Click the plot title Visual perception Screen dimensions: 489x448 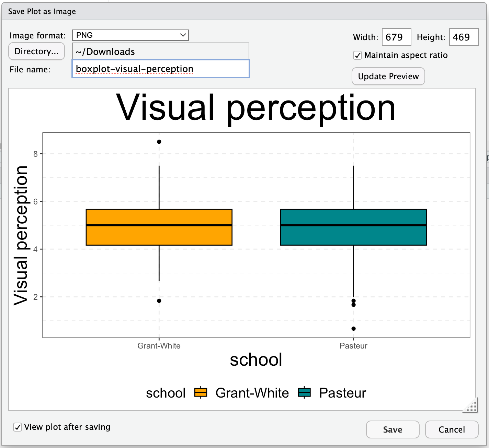pyautogui.click(x=256, y=108)
